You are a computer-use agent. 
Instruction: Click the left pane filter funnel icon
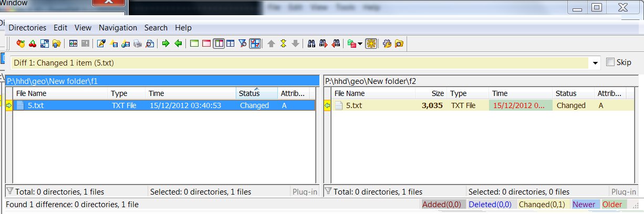pyautogui.click(x=9, y=191)
